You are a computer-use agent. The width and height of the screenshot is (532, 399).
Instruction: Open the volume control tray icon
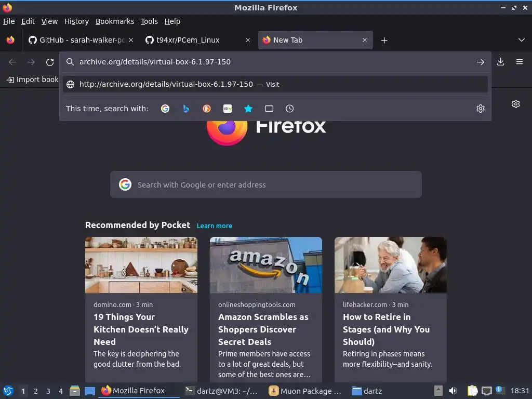(x=453, y=391)
